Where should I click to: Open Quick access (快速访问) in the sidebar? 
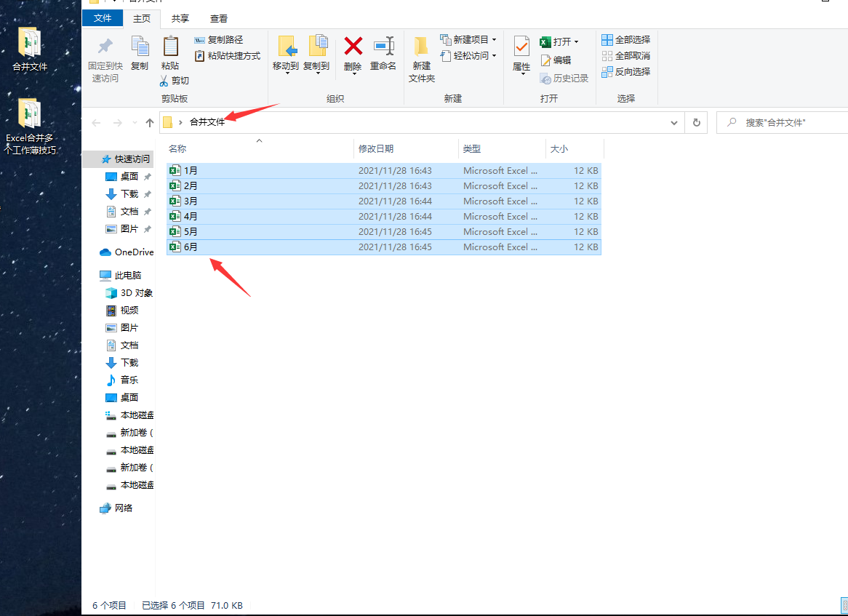[126, 159]
